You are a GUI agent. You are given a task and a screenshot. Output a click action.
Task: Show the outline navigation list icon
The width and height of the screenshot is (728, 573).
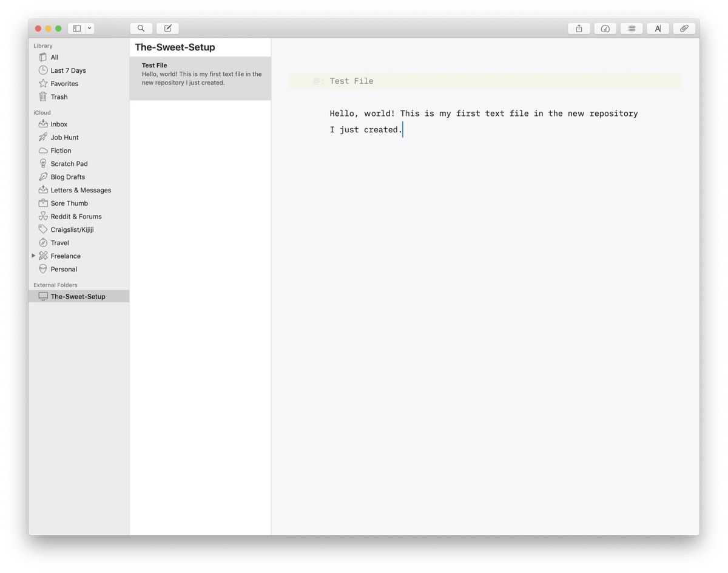(632, 29)
